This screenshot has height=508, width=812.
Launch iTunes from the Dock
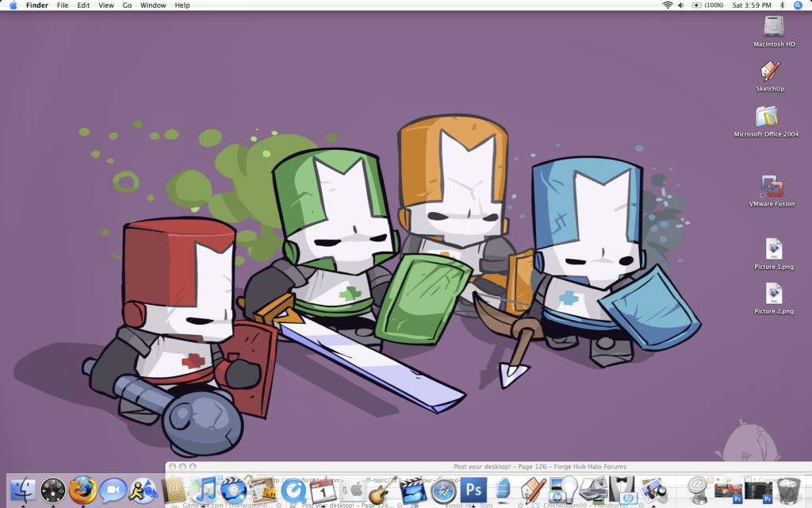(x=205, y=491)
